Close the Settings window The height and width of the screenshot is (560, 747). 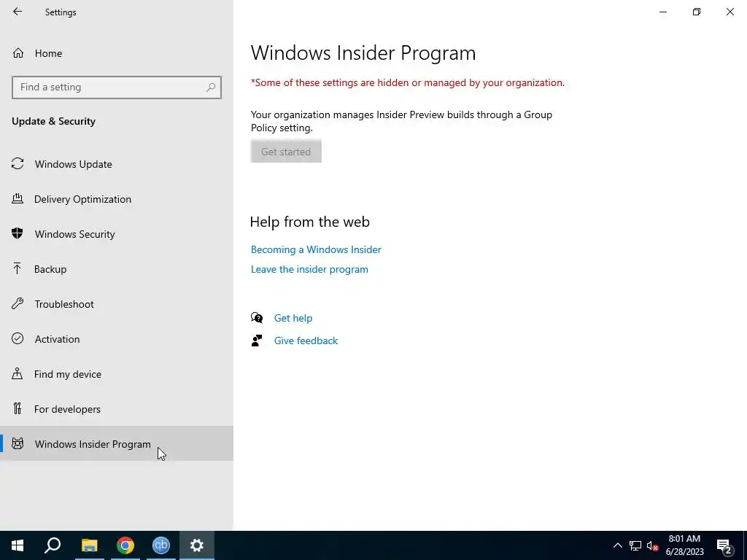(x=729, y=12)
